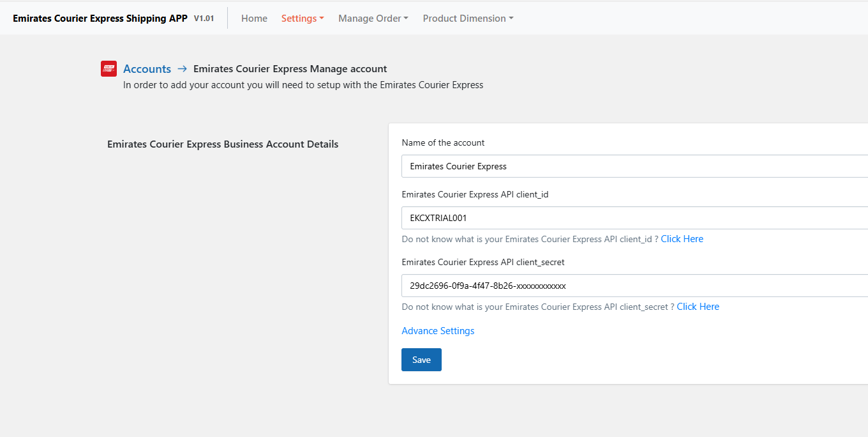Image resolution: width=868 pixels, height=437 pixels.
Task: Click the breadcrumb arrow after Accounts
Action: click(x=183, y=69)
